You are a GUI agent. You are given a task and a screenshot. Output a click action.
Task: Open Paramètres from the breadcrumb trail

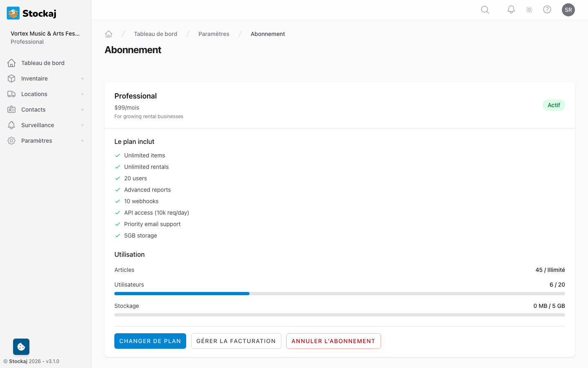tap(214, 34)
